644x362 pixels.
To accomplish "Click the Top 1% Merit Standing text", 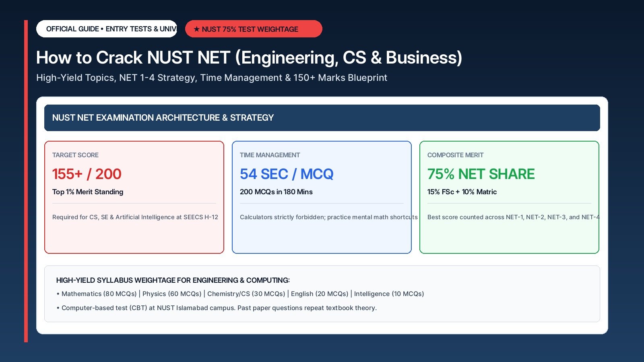I will tap(88, 192).
